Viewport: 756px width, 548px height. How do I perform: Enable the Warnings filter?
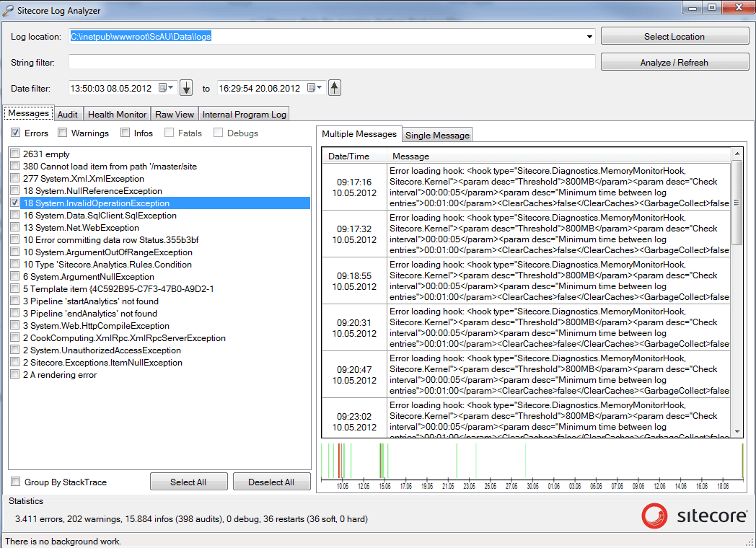point(63,133)
